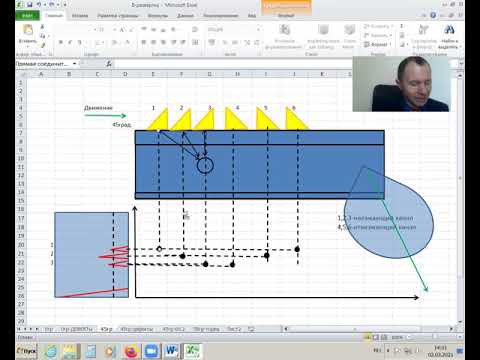Screen dimensions: 480x360
Task: Toggle bold formatting
Action: coord(61,42)
